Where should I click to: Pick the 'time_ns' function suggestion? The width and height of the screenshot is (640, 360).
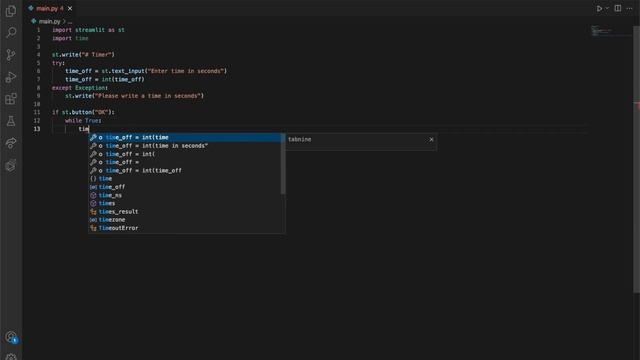pos(184,195)
